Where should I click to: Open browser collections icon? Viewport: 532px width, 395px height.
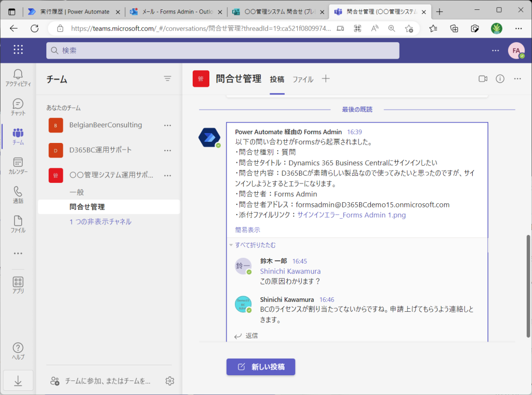(454, 29)
